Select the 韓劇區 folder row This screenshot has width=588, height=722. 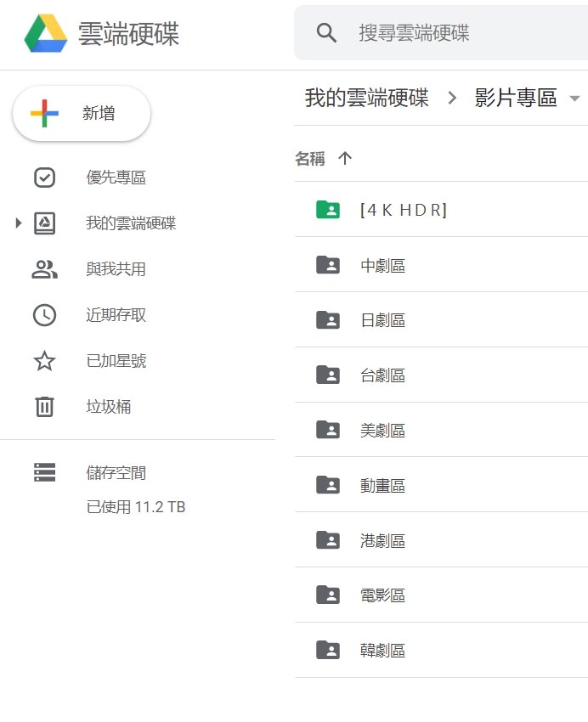[441, 650]
